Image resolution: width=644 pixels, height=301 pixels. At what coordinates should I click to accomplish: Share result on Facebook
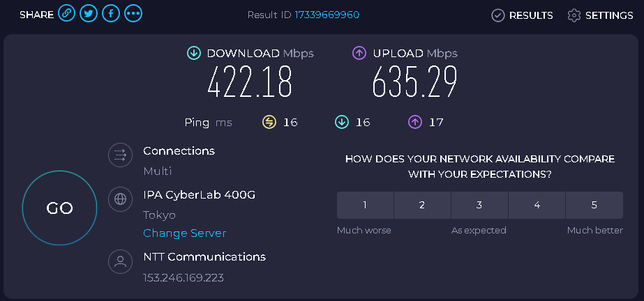tap(111, 13)
